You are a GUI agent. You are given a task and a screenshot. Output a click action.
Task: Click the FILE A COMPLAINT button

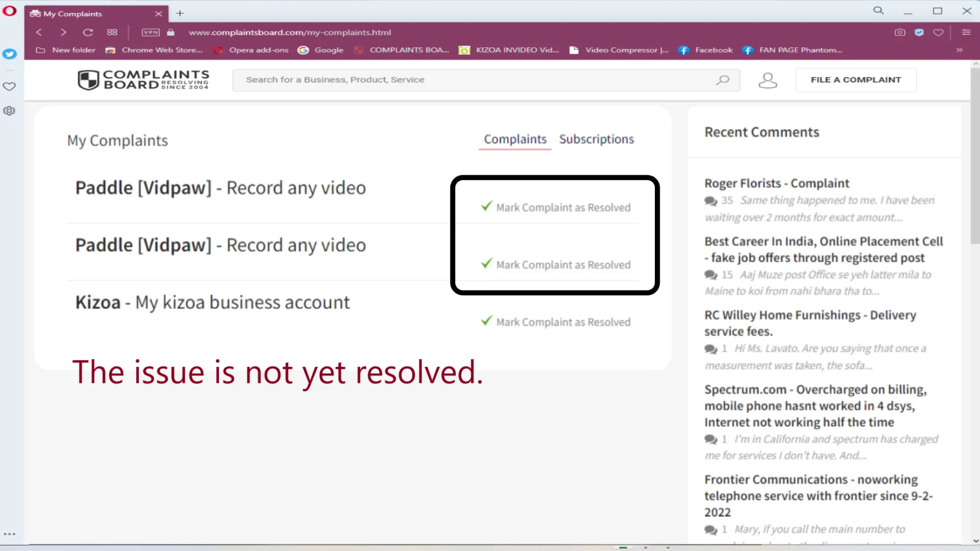click(x=856, y=80)
